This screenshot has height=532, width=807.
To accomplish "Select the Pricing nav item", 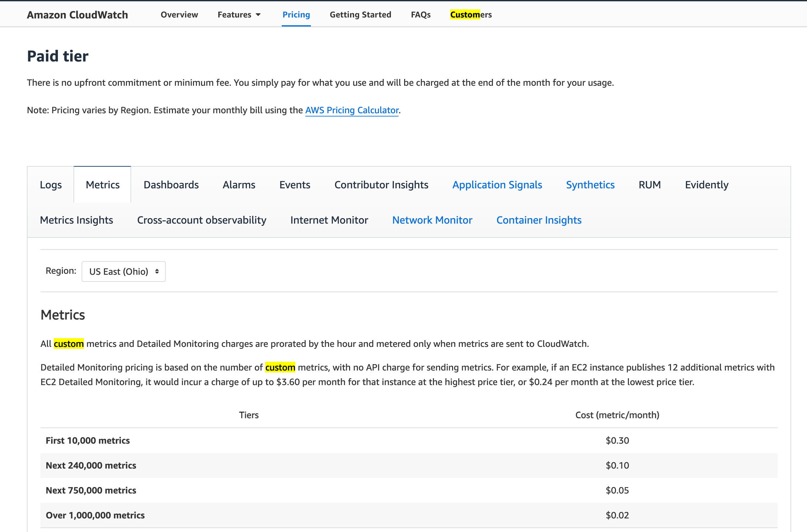I will (x=296, y=15).
